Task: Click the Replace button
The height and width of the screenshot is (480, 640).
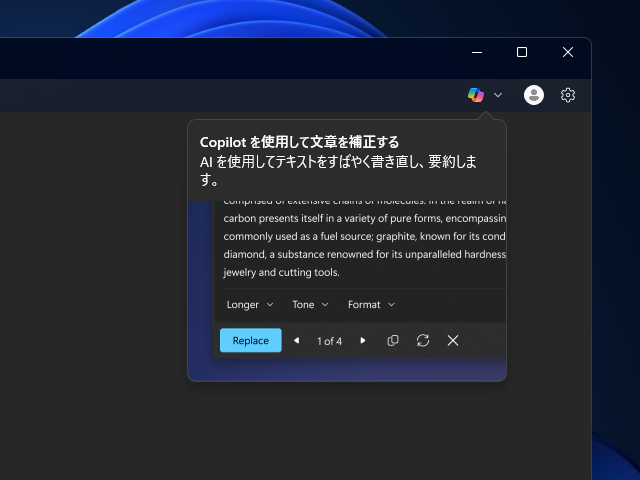Action: [x=251, y=340]
